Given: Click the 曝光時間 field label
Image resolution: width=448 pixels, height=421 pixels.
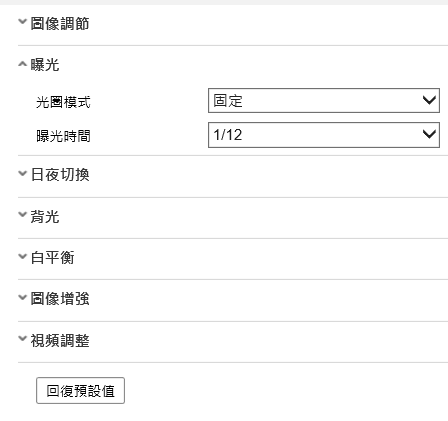Looking at the screenshot, I should pyautogui.click(x=63, y=136).
